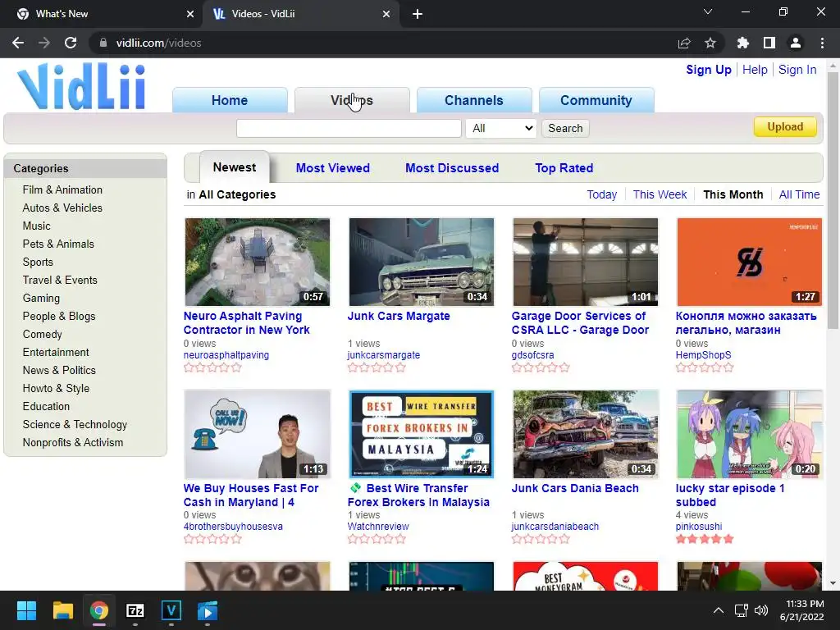The image size is (840, 630).
Task: Click the lucky star episode rating stars
Action: [x=705, y=539]
